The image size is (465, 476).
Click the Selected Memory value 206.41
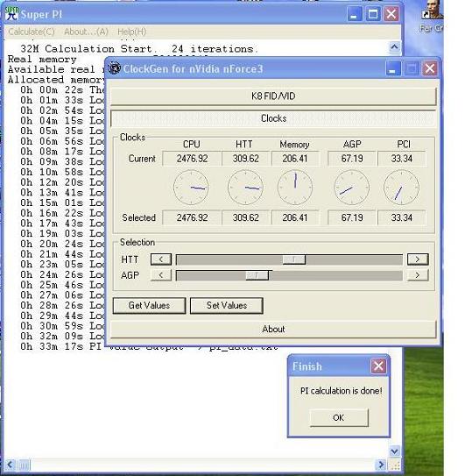point(295,217)
